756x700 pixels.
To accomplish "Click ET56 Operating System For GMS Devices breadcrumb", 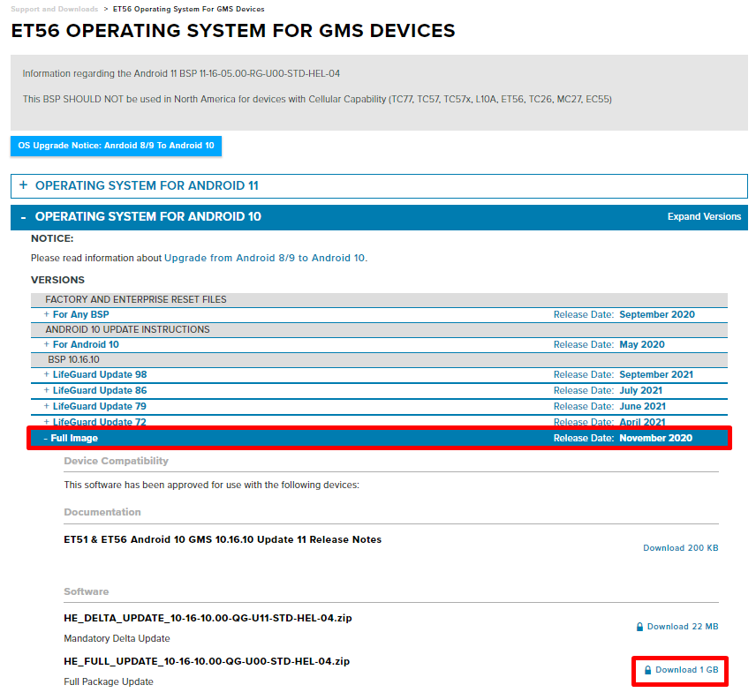I will [188, 9].
